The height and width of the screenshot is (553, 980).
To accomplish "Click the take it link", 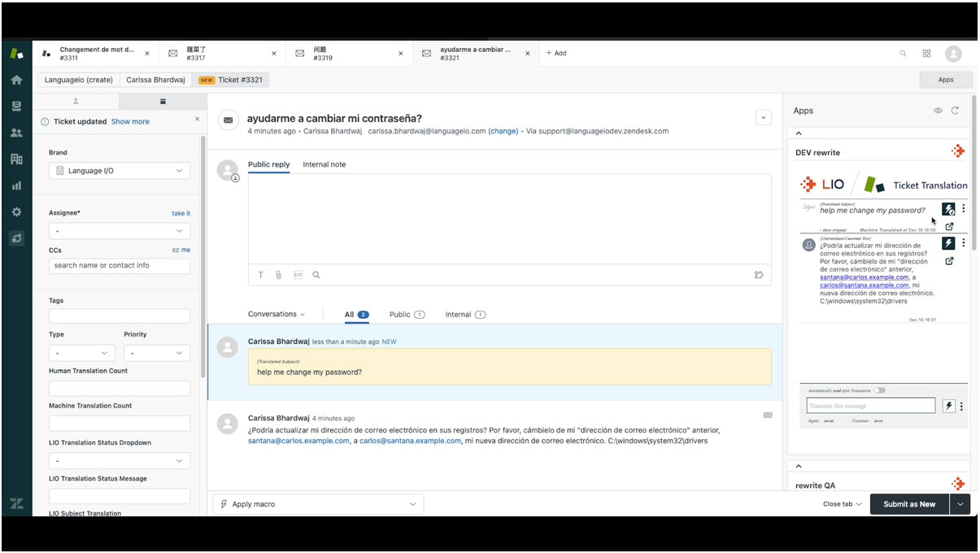I will tap(181, 213).
